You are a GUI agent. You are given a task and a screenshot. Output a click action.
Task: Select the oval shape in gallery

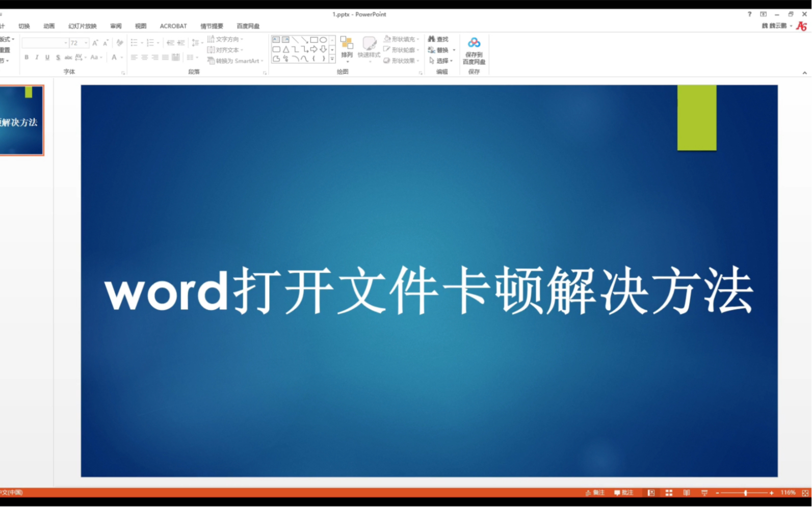[323, 40]
